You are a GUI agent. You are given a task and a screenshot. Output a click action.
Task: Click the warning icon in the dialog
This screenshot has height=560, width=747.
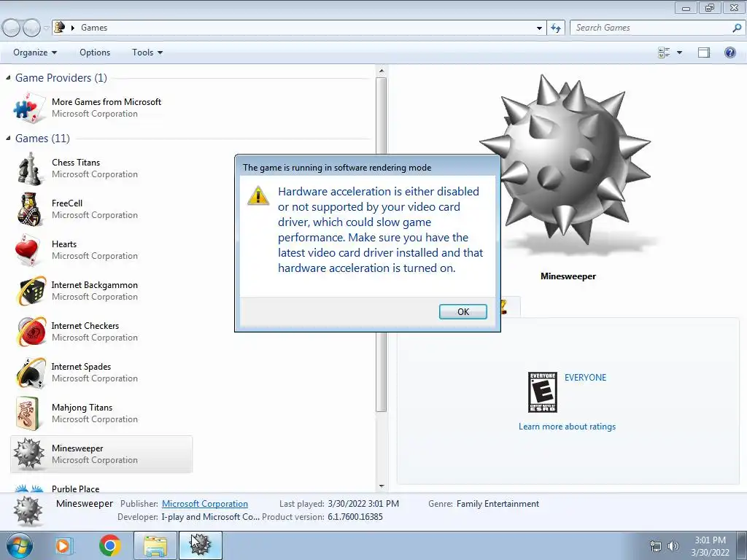(x=258, y=195)
